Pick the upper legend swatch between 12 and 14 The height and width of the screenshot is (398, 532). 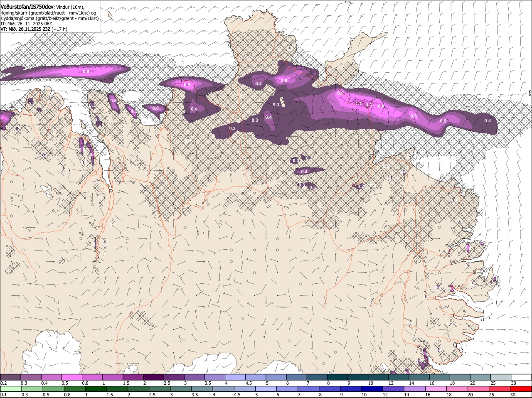(399, 377)
